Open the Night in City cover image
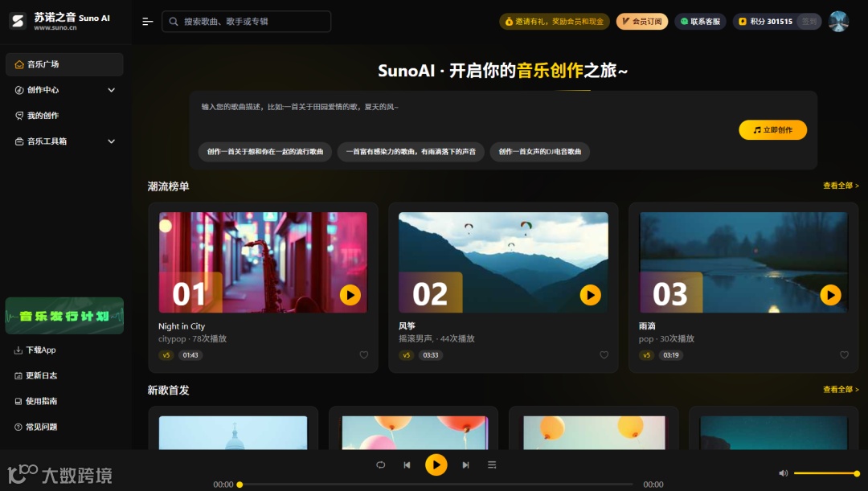The image size is (868, 491). coord(263,263)
